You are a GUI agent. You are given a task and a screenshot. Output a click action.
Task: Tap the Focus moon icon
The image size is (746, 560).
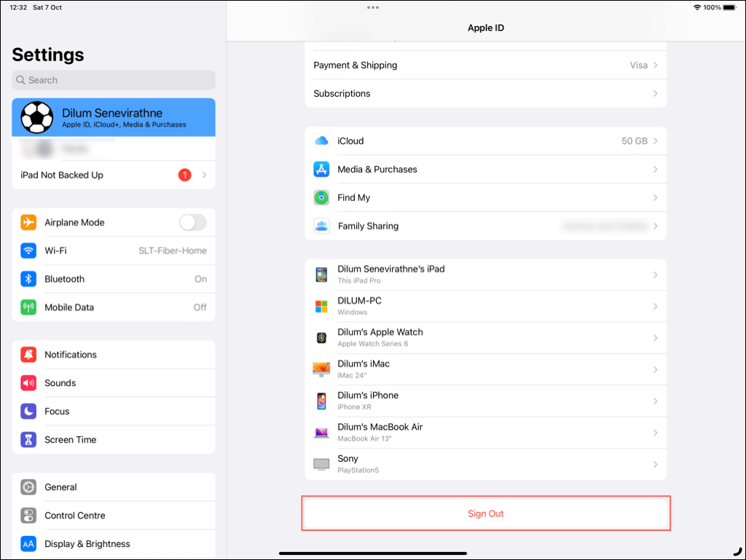pyautogui.click(x=28, y=411)
